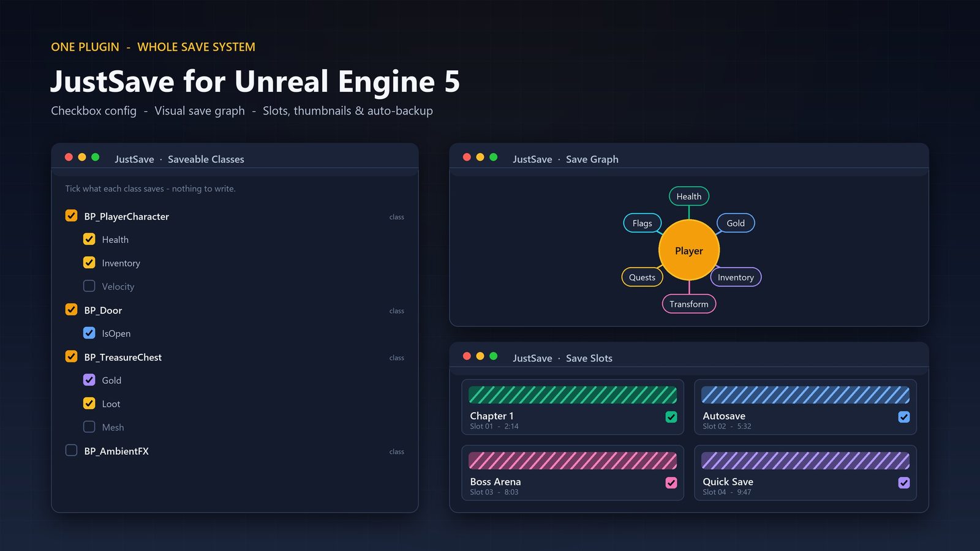
Task: Maximize the Saveable Classes window with green dot
Action: 96,157
